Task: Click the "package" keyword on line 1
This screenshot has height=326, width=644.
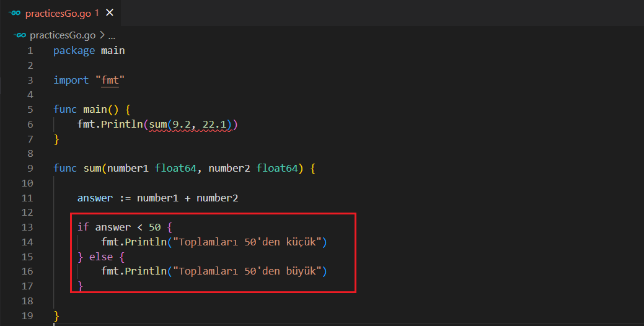Action: pos(74,50)
